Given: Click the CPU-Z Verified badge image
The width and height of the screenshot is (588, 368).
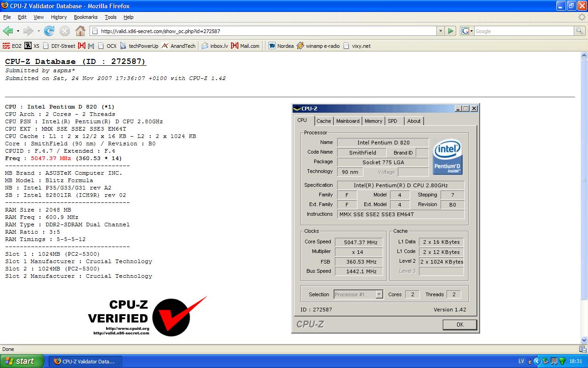Looking at the screenshot, I should tap(147, 316).
